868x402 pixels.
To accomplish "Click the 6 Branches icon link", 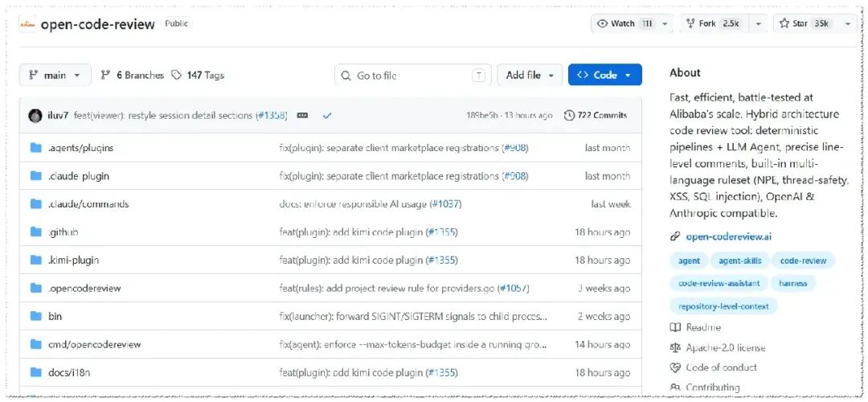I will (106, 76).
